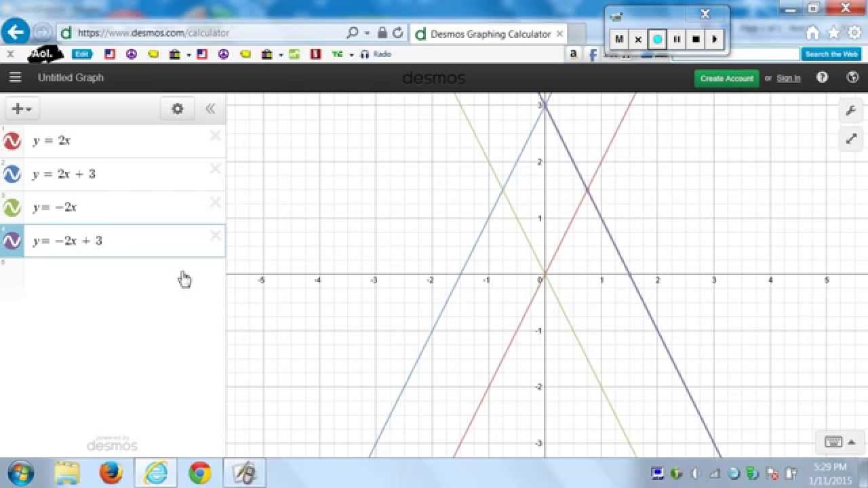868x488 pixels.
Task: Open the expression list gear settings
Action: pos(178,108)
